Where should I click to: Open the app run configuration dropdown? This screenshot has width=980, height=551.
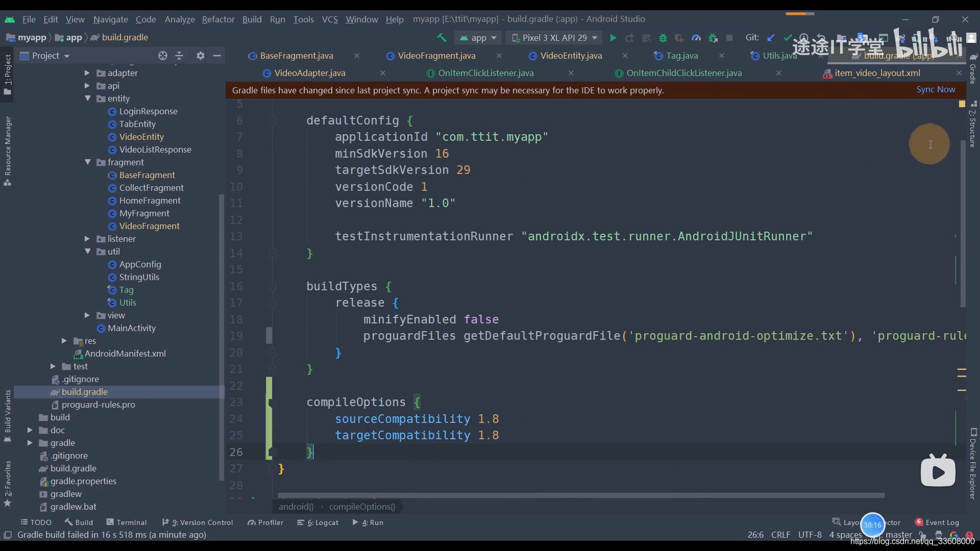[x=478, y=38]
